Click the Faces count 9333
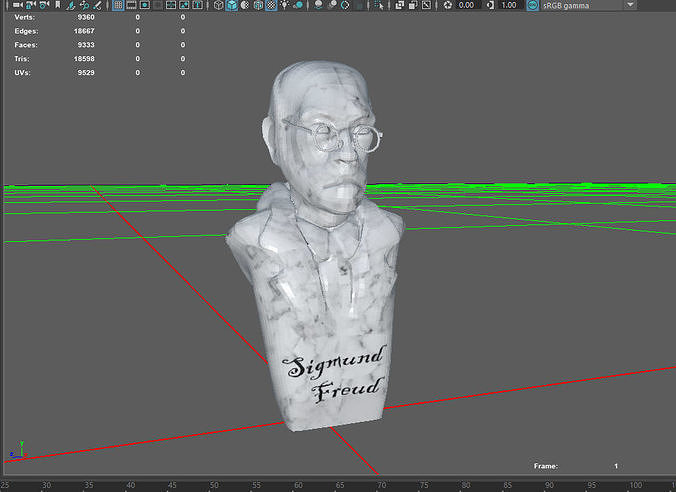The height and width of the screenshot is (492, 676). pyautogui.click(x=86, y=45)
